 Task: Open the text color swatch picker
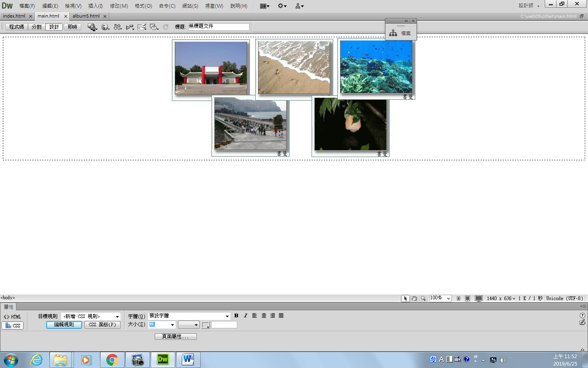click(205, 325)
